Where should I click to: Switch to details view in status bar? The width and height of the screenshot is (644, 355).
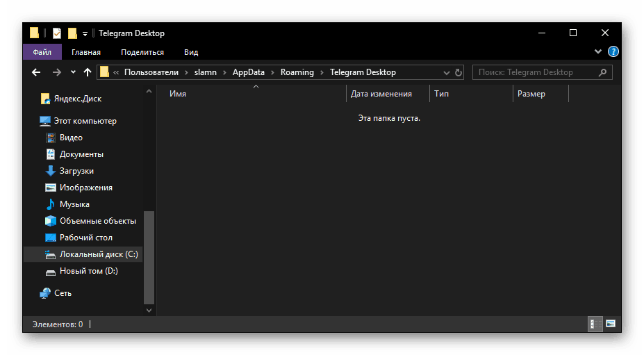(x=595, y=324)
